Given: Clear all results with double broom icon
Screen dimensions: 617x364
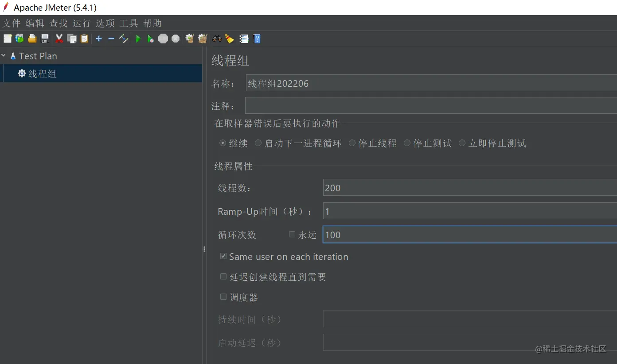Looking at the screenshot, I should [203, 39].
